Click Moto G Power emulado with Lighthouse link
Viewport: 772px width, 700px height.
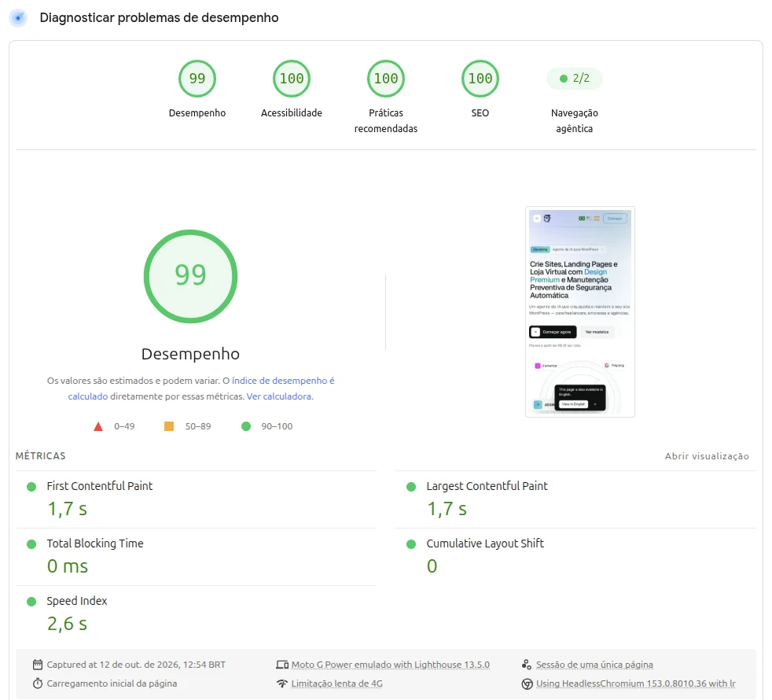pos(391,665)
